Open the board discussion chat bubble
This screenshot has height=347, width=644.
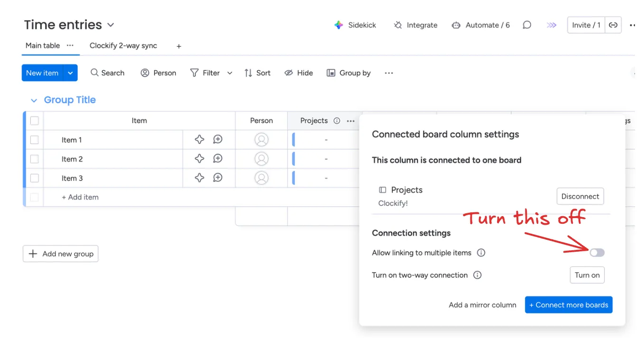point(527,25)
